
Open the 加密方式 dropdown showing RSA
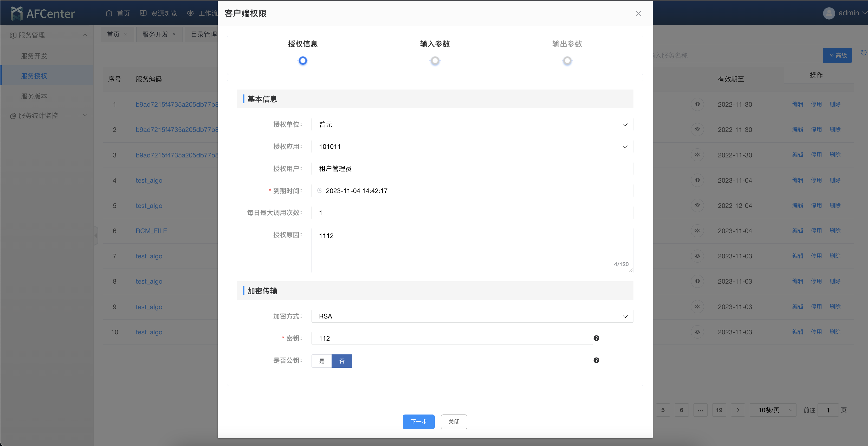point(472,316)
